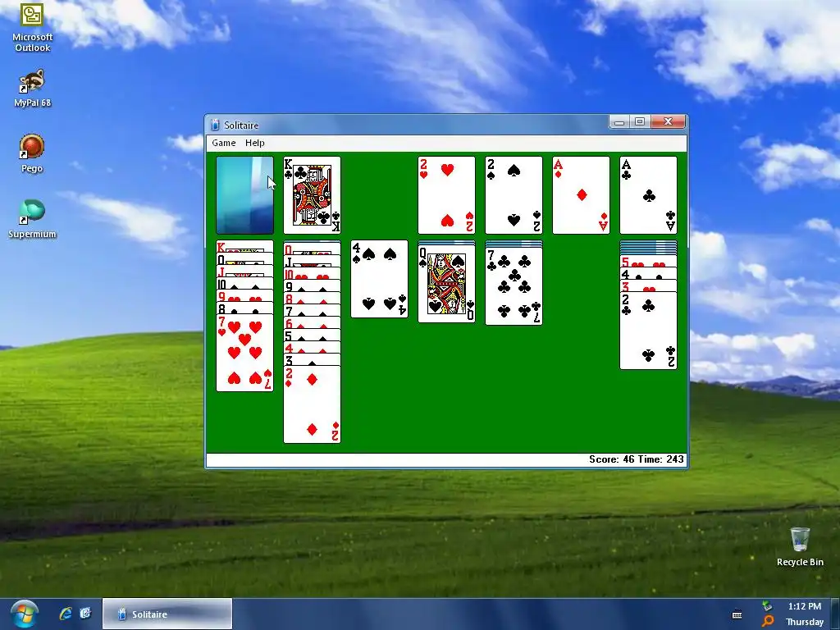
Task: Click the black 9 in second column
Action: tap(312, 286)
